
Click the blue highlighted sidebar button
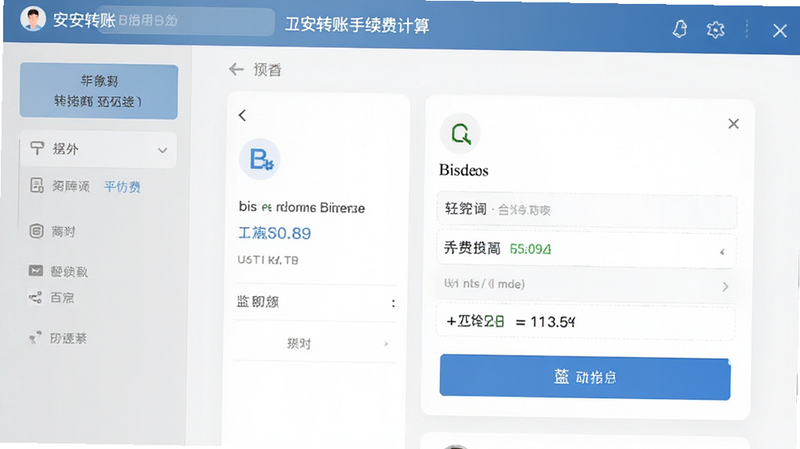(99, 91)
